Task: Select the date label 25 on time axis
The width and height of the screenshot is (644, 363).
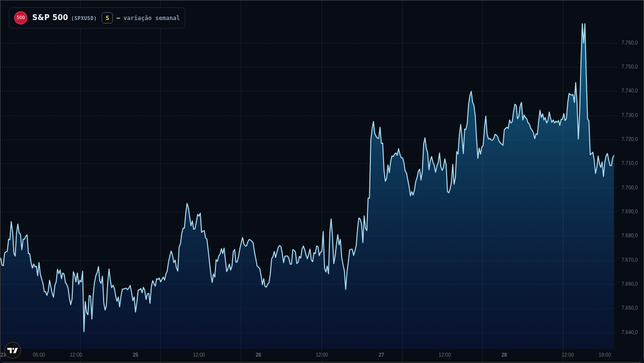Action: (135, 355)
